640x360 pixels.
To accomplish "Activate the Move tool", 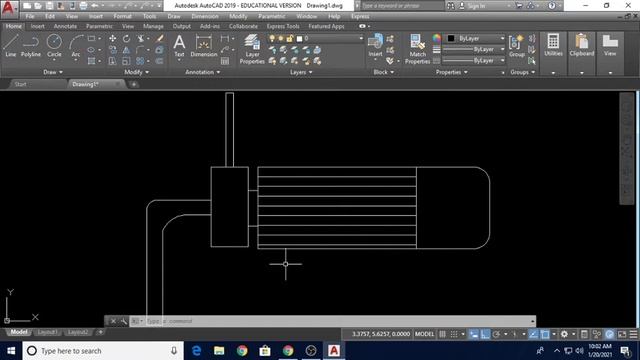I will click(x=112, y=38).
